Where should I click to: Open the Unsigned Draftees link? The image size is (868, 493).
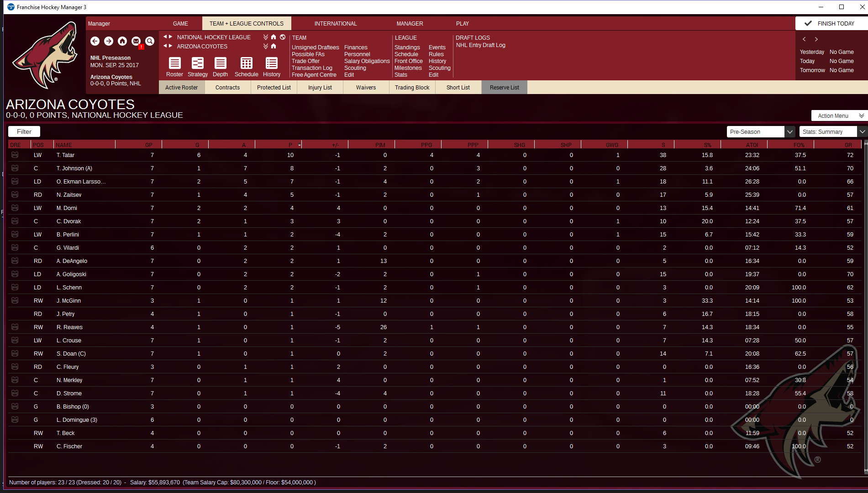(316, 47)
